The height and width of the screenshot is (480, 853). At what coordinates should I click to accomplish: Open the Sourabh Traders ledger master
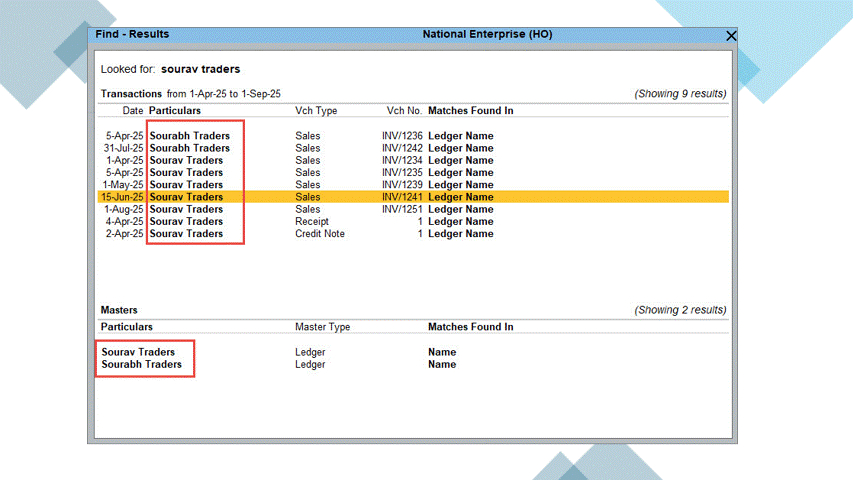pyautogui.click(x=141, y=365)
